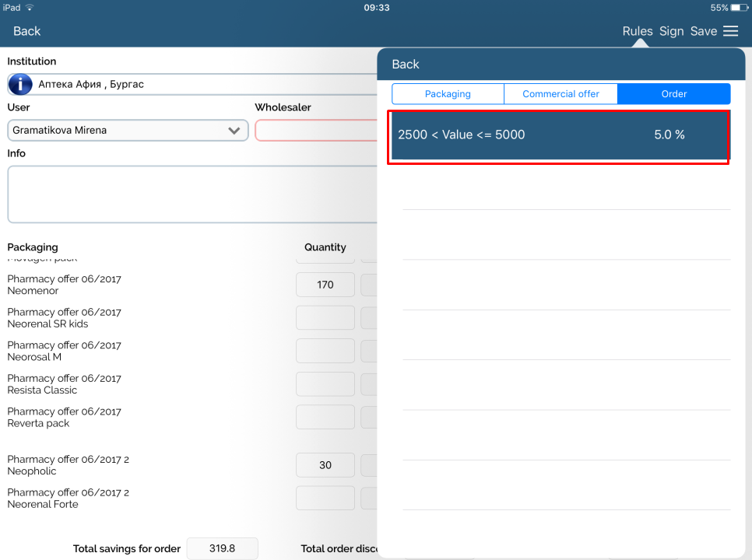The width and height of the screenshot is (752, 560).
Task: Switch to the Packaging tab
Action: (448, 94)
